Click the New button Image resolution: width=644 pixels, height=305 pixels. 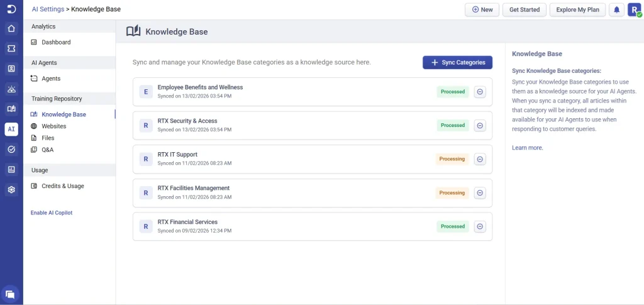pyautogui.click(x=482, y=10)
